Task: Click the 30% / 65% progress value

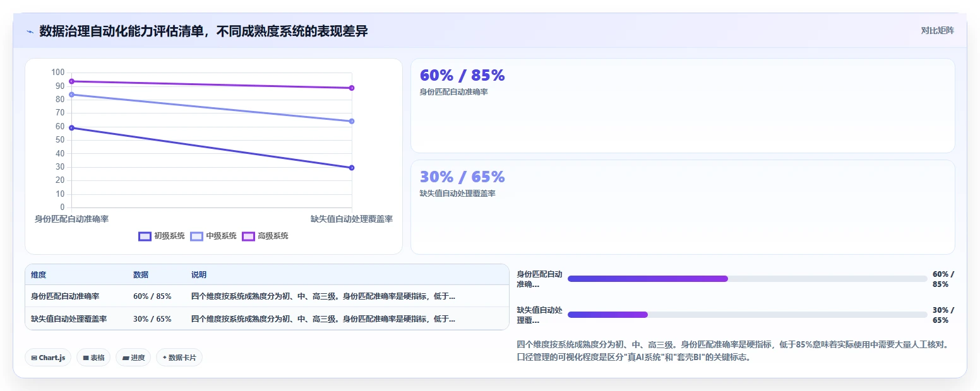Action: [x=943, y=315]
